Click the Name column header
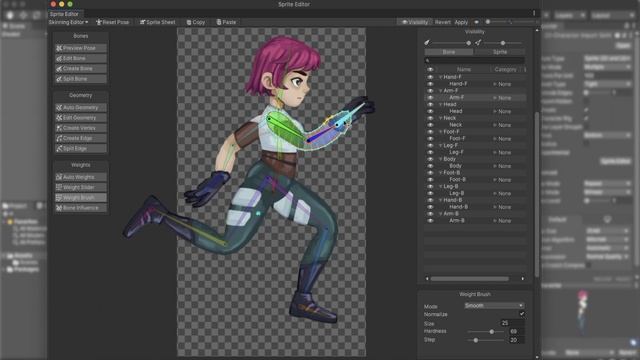Viewport: 640px width, 360px height. (464, 70)
